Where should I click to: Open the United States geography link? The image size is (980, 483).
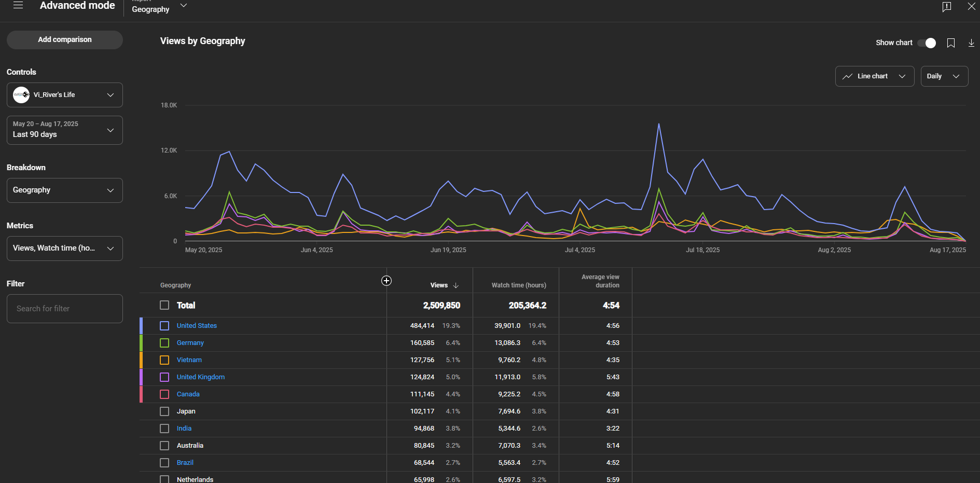pos(197,326)
